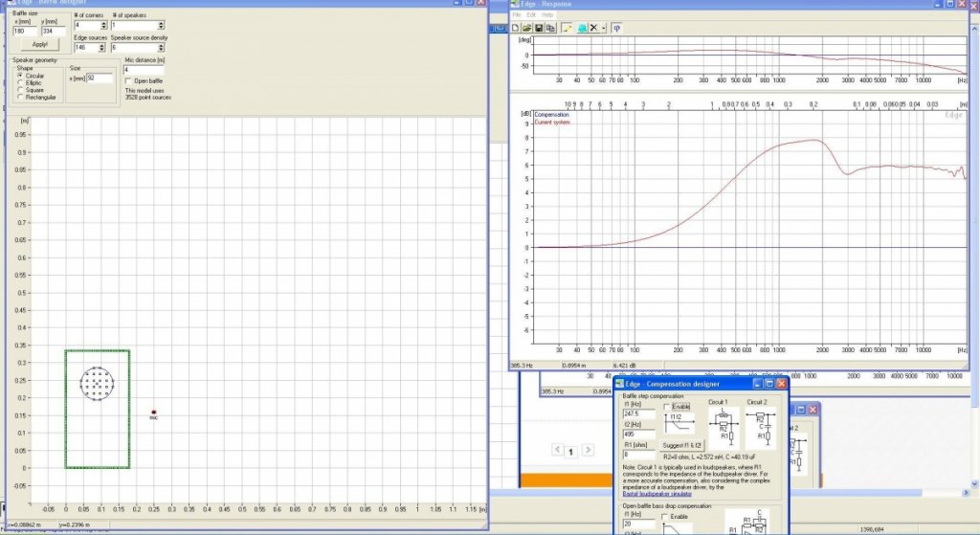Screen dimensions: 980x535
Task: Open the Edit menu in Response window
Action: 531,15
